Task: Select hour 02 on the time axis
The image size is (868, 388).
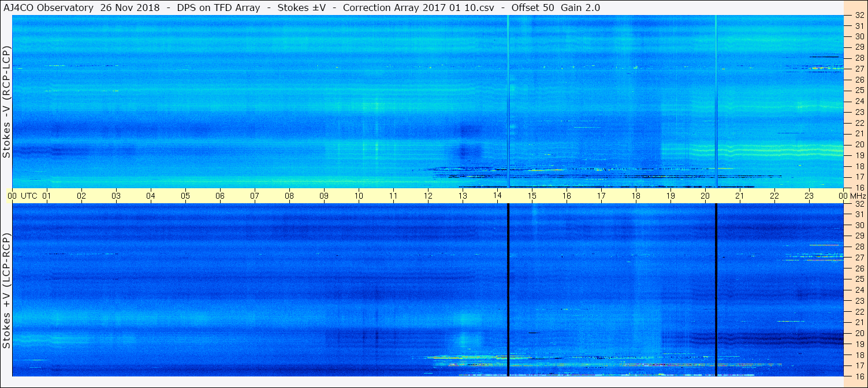Action: [x=81, y=196]
